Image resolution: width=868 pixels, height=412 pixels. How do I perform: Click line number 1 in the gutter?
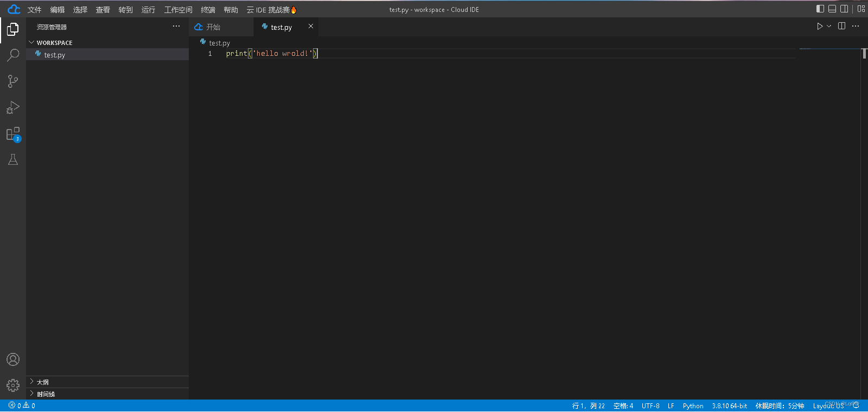(210, 54)
